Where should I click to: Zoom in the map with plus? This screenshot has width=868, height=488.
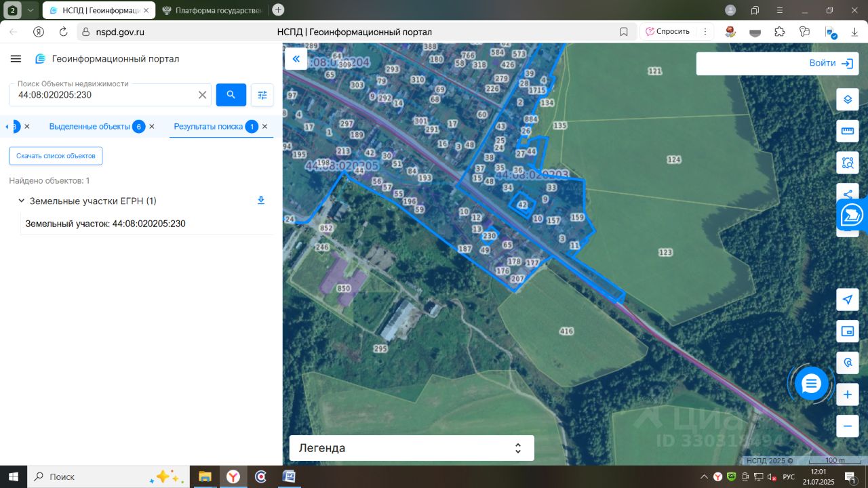point(848,394)
